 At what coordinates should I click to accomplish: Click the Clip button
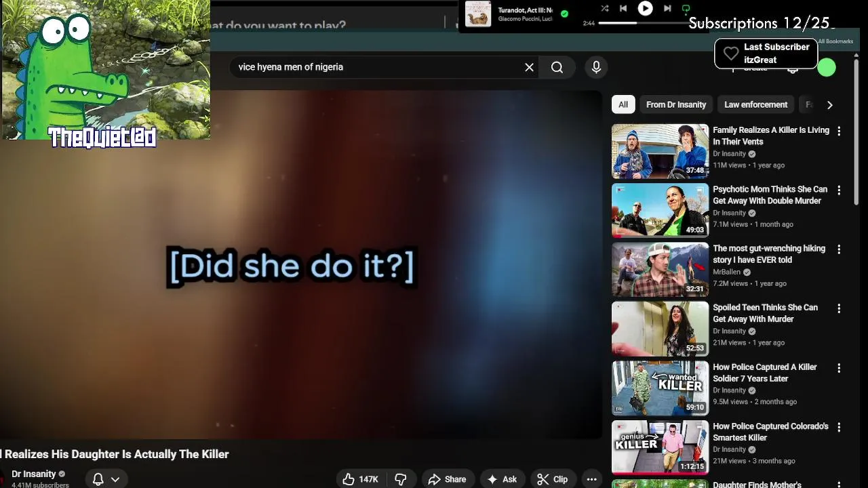point(553,479)
